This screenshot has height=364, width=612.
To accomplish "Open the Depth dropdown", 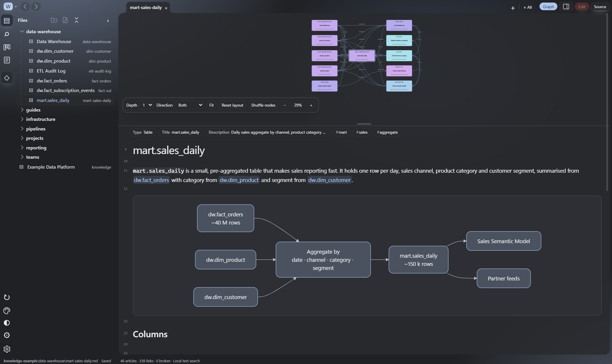I will [146, 105].
